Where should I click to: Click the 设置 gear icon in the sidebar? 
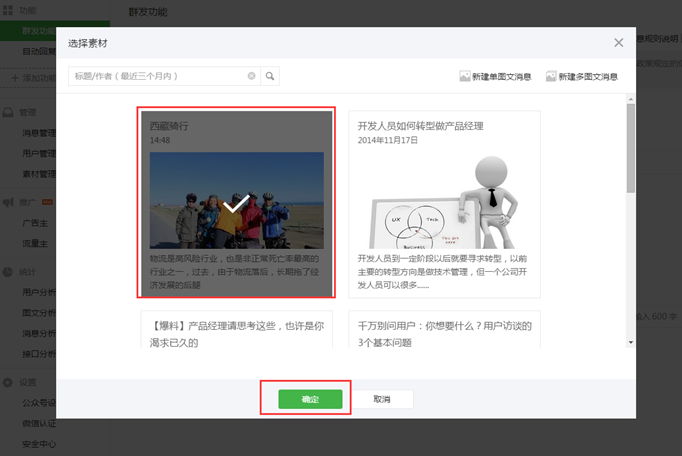click(8, 382)
